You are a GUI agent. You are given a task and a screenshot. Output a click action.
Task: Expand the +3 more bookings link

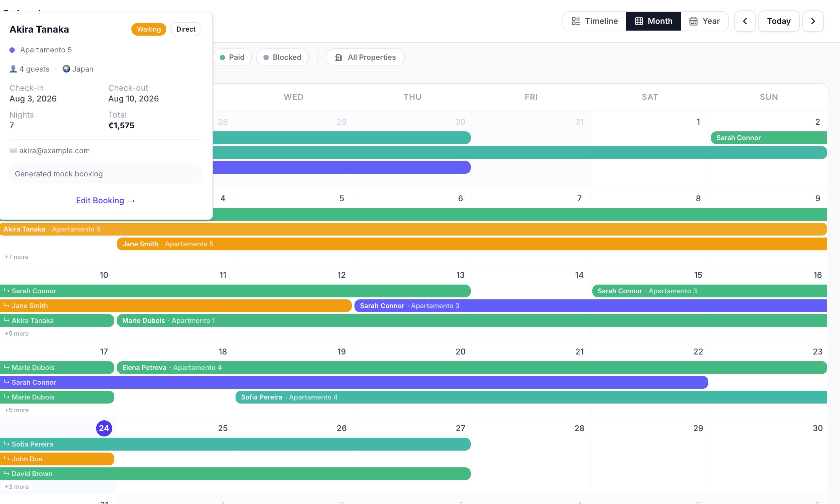coord(17,487)
